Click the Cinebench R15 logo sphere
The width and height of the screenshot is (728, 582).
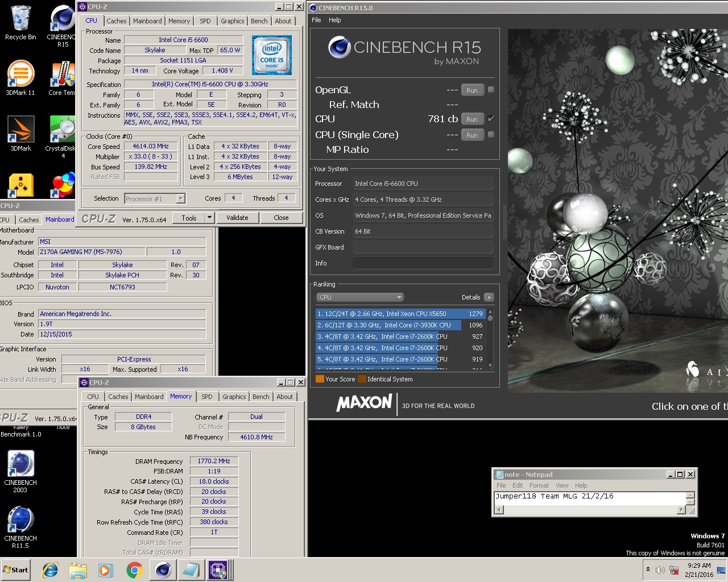[x=339, y=47]
